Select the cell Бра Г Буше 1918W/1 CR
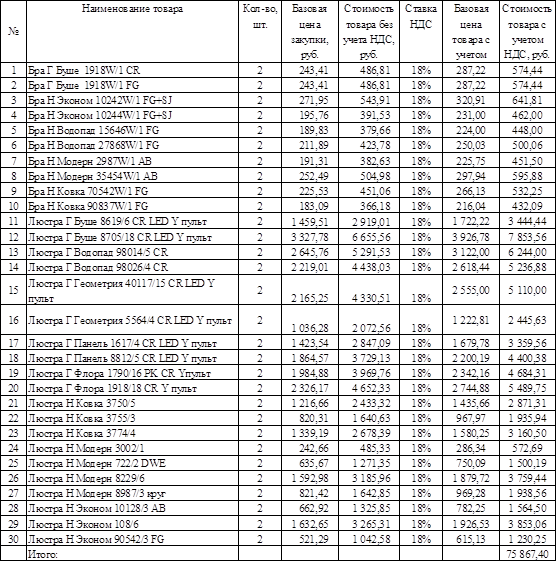Viewport: 557px width, 562px height. [132, 70]
